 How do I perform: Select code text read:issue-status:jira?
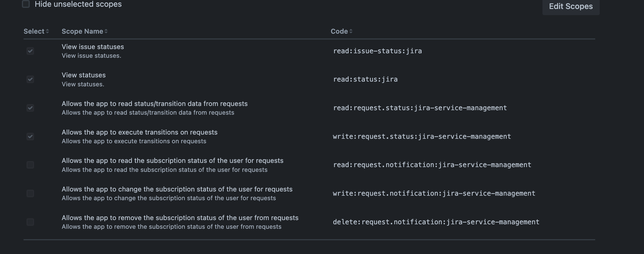378,51
